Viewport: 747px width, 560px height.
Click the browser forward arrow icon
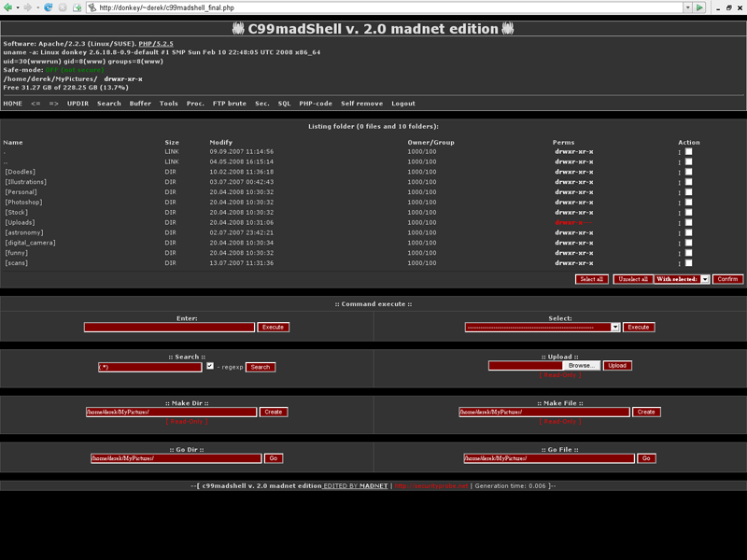tap(27, 7)
